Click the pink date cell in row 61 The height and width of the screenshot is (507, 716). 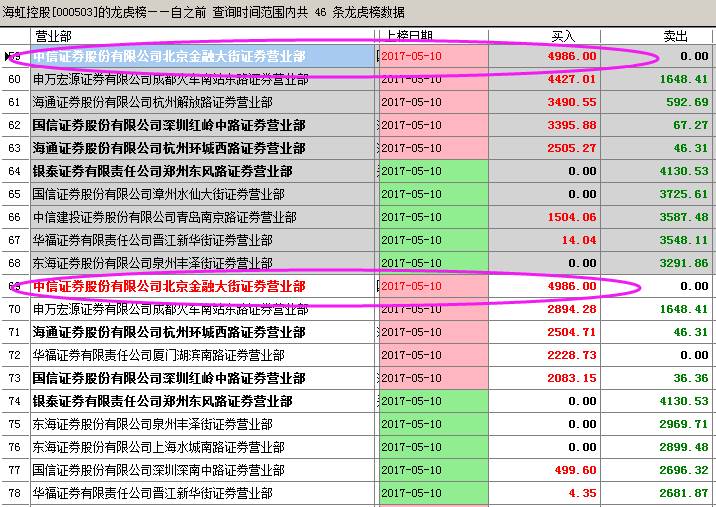(433, 102)
